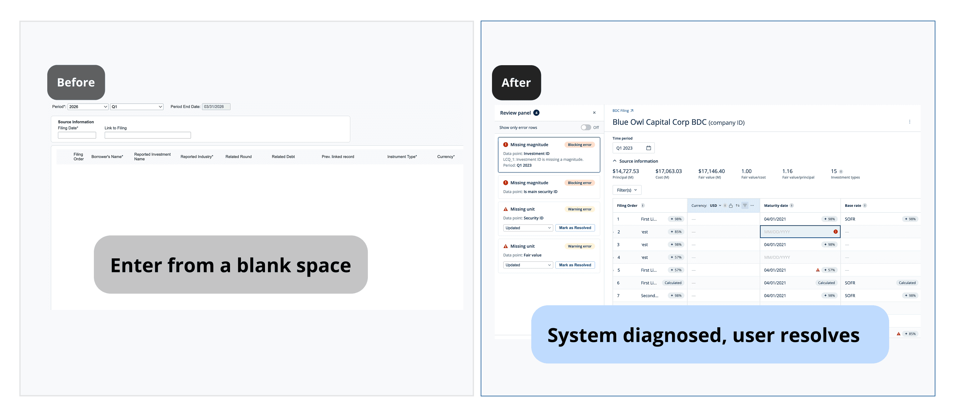Screen dimensions: 980x417
Task: Click the filter lines icon in Currency header
Action: (x=745, y=206)
